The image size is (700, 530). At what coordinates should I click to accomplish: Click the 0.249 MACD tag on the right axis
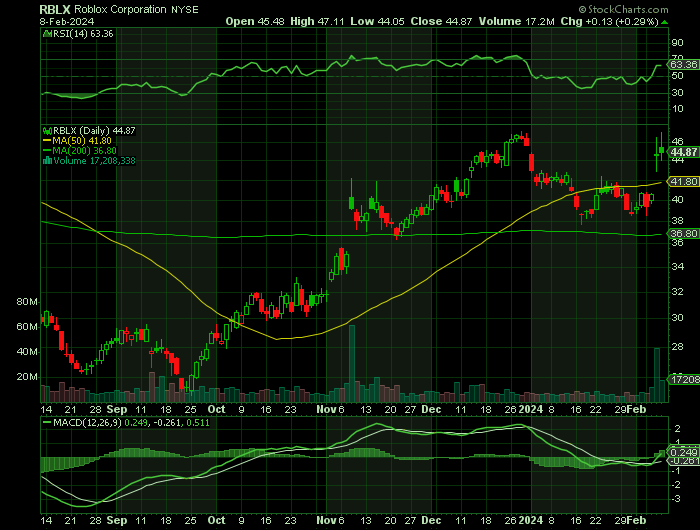point(684,452)
